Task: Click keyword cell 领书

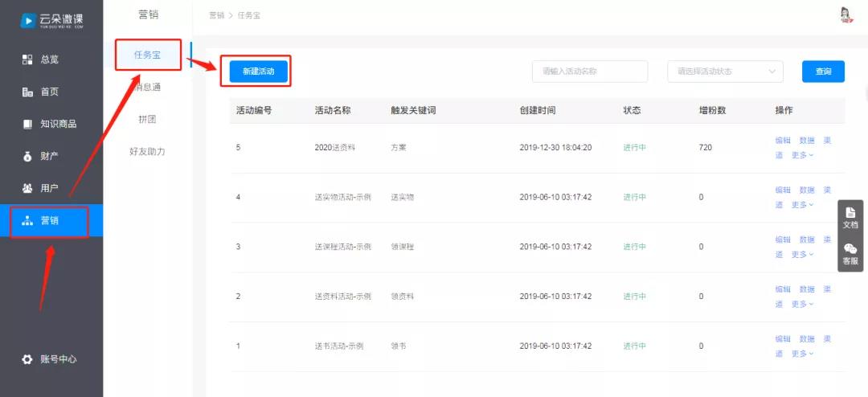Action: pos(399,346)
